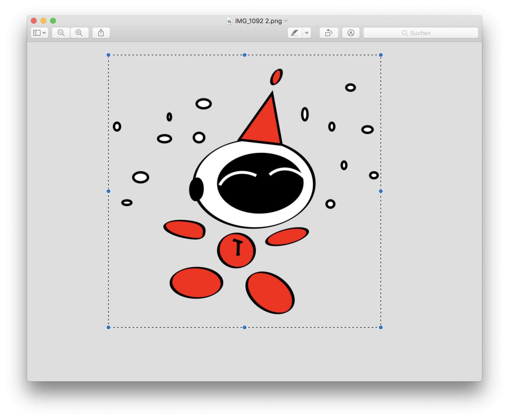This screenshot has width=509, height=420.
Task: Zoom in on the image
Action: coord(79,33)
